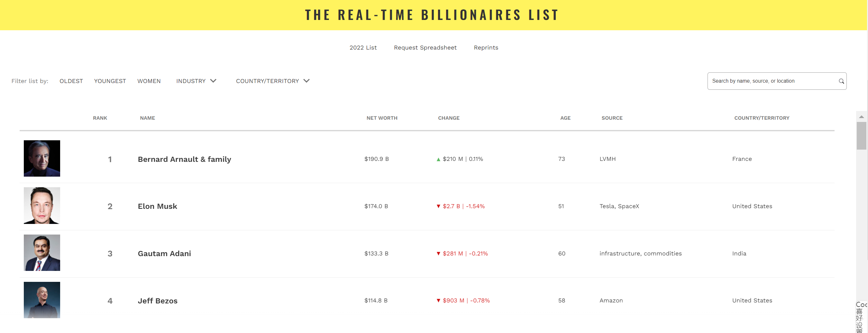Image resolution: width=868 pixels, height=333 pixels.
Task: Sort by the Rank column header
Action: 100,118
